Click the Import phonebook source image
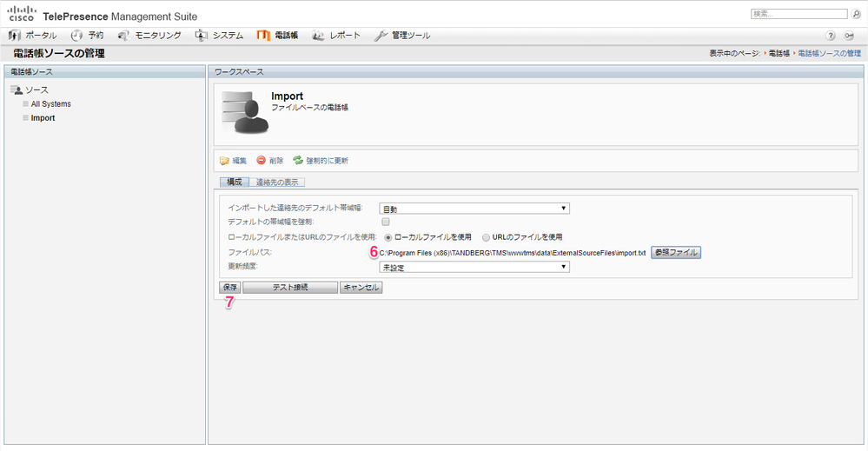Image resolution: width=868 pixels, height=451 pixels. pyautogui.click(x=245, y=112)
